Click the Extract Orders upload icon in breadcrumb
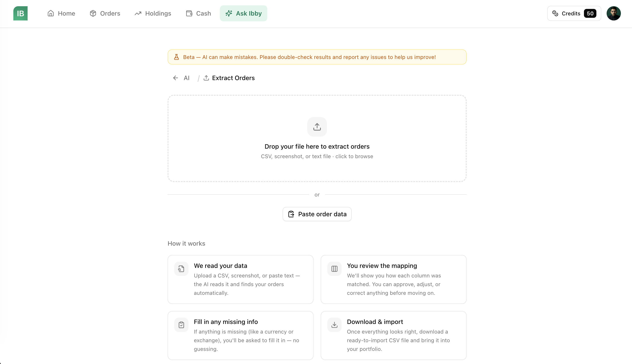 pos(206,78)
